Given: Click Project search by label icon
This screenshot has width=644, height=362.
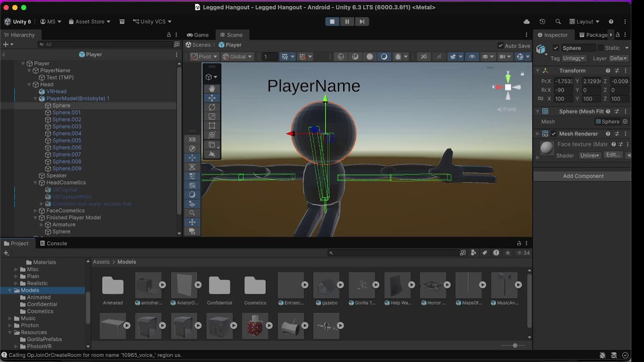Looking at the screenshot, I should (x=485, y=253).
